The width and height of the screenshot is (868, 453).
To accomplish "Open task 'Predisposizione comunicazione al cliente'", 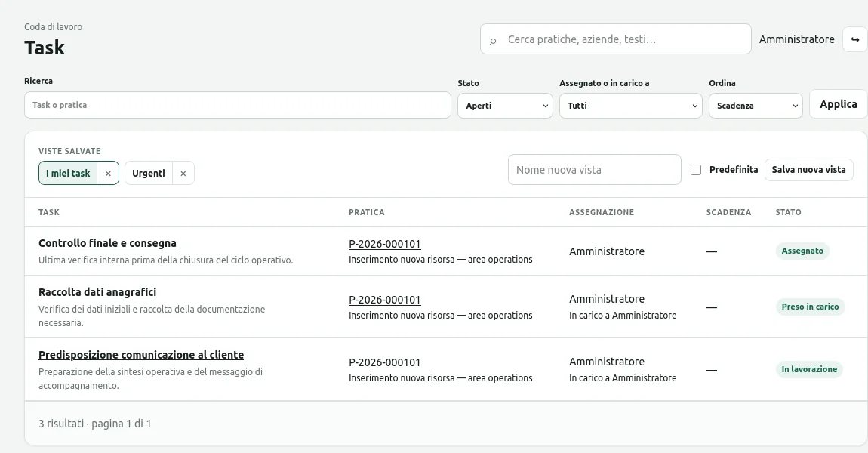I will click(x=141, y=354).
